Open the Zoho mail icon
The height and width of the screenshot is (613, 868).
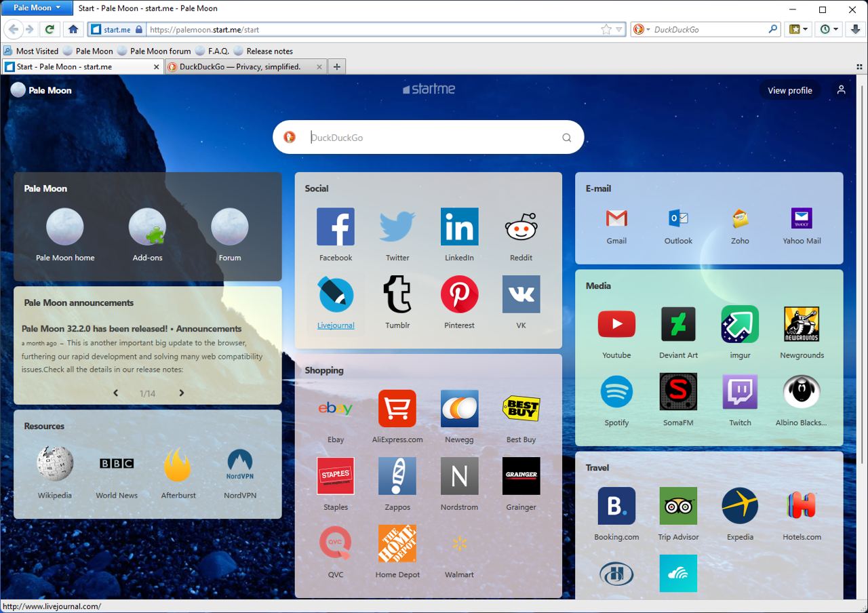740,218
